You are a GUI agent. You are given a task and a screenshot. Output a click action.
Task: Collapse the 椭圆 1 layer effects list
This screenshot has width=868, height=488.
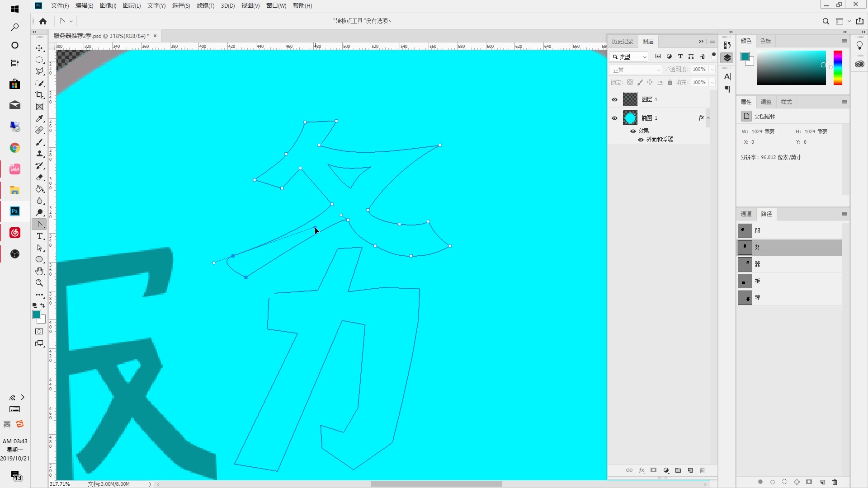(708, 118)
